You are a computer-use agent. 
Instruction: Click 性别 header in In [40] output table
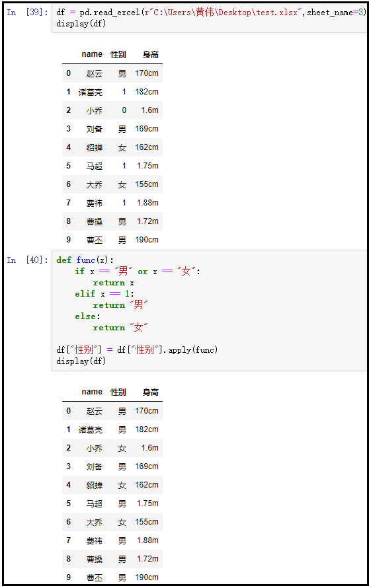[x=118, y=392]
